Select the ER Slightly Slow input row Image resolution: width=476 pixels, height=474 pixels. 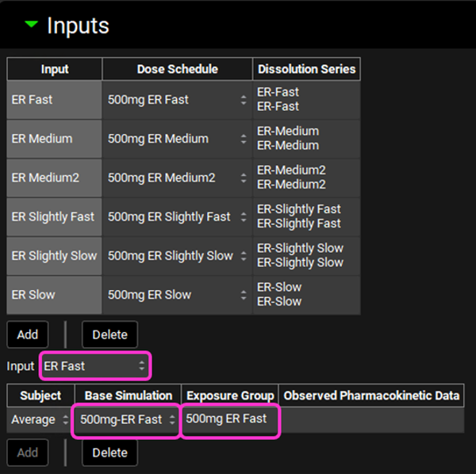click(54, 255)
